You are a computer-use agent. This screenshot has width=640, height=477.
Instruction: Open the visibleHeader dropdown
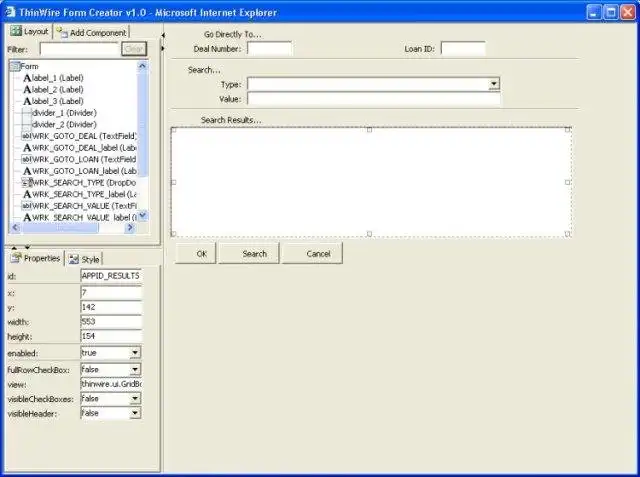coord(135,413)
